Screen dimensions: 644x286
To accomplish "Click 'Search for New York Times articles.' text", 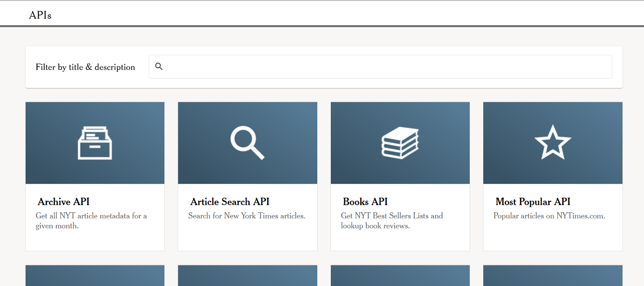I will click(247, 216).
